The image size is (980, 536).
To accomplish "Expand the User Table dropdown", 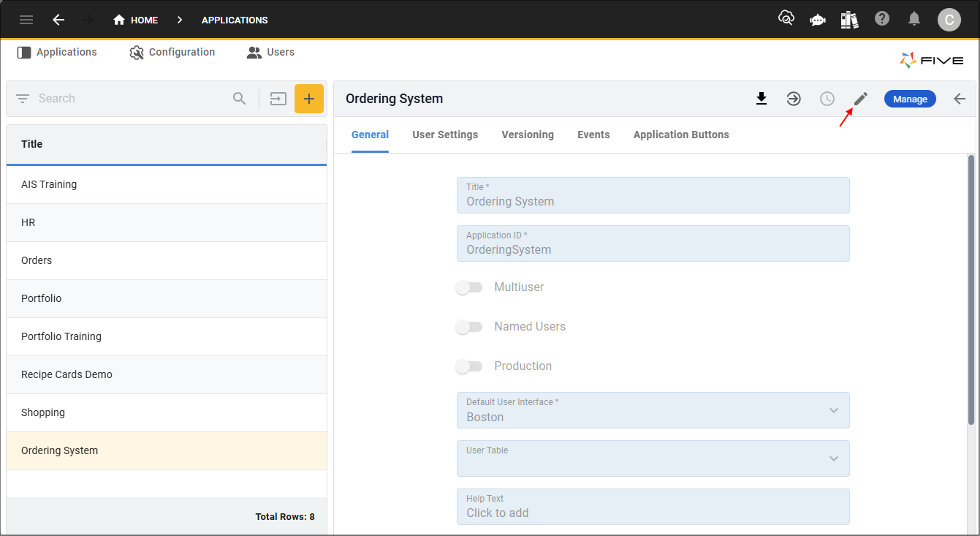I will pyautogui.click(x=834, y=458).
